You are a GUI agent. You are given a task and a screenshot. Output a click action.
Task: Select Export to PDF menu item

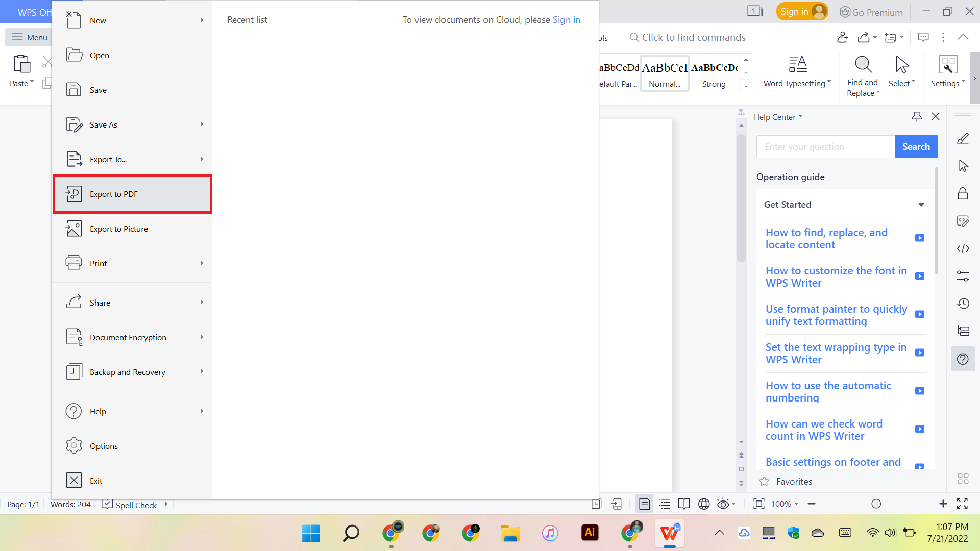(x=132, y=194)
